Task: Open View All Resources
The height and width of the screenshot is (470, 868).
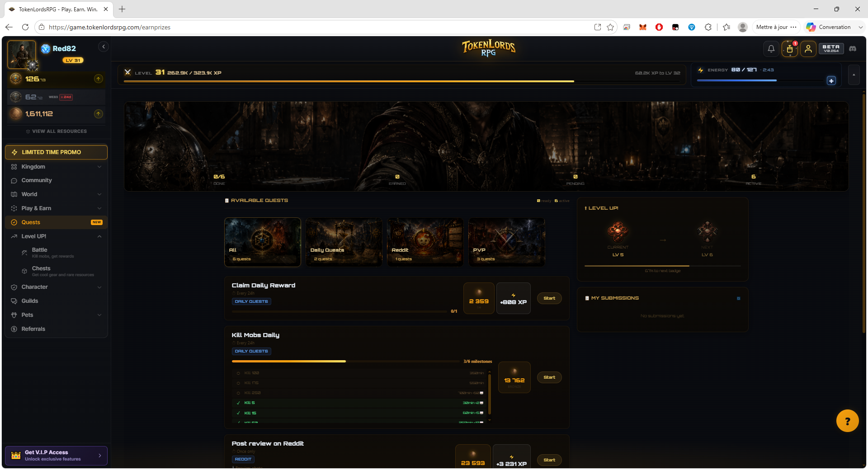Action: pos(57,131)
